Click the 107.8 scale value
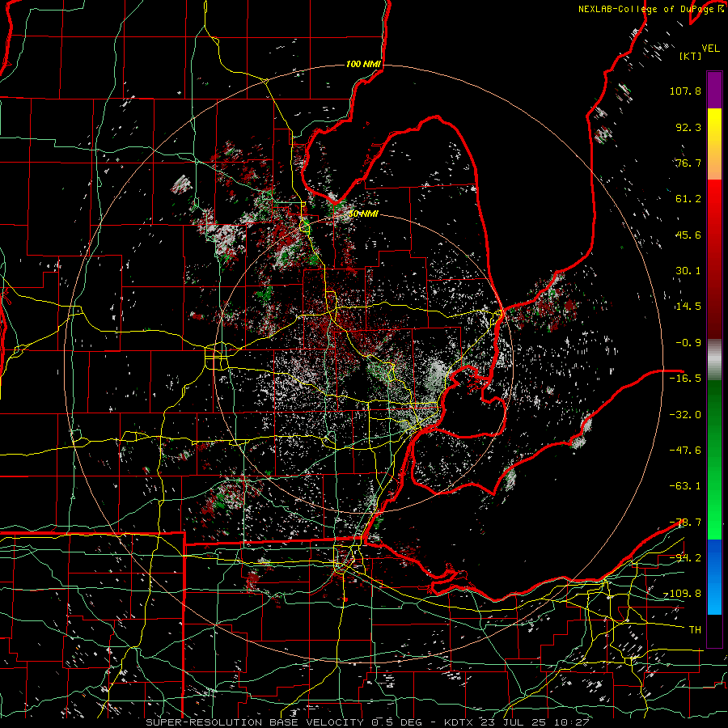 [685, 91]
